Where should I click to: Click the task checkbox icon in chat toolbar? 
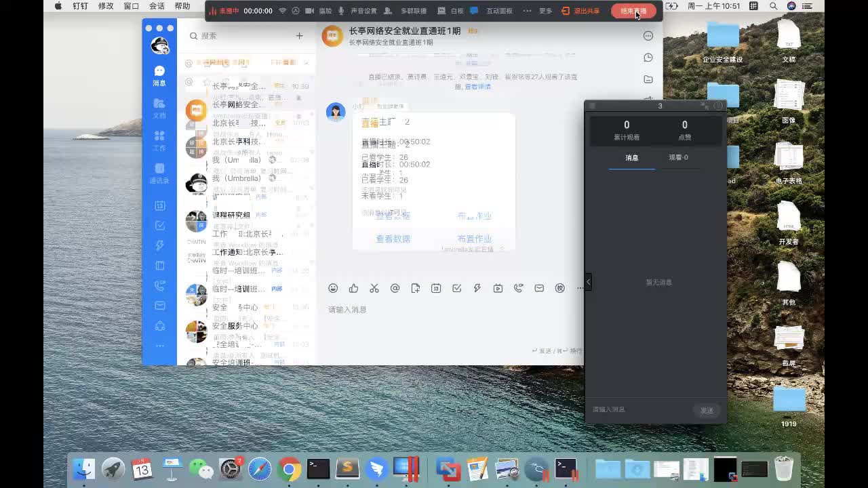456,288
